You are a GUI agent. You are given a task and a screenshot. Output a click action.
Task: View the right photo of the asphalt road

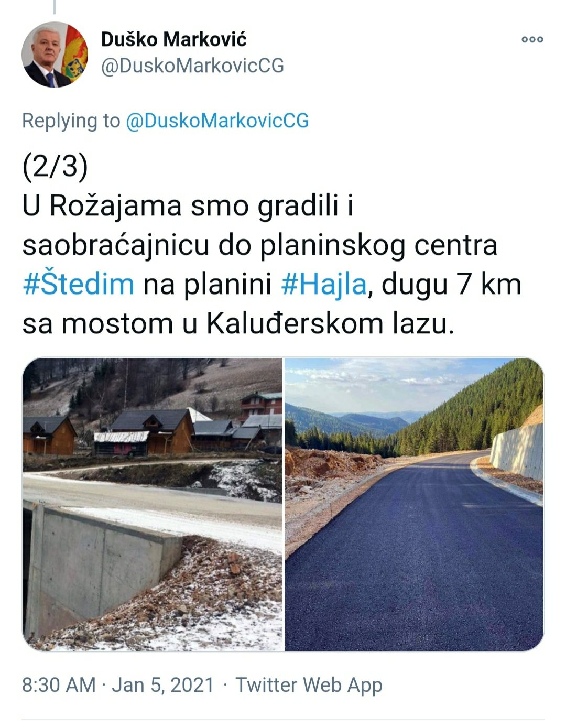(414, 504)
